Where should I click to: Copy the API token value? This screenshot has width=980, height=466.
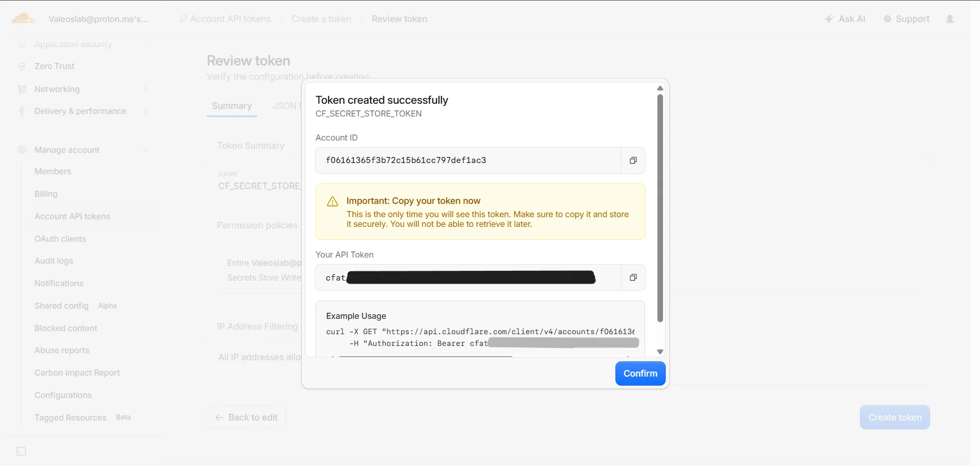point(633,277)
